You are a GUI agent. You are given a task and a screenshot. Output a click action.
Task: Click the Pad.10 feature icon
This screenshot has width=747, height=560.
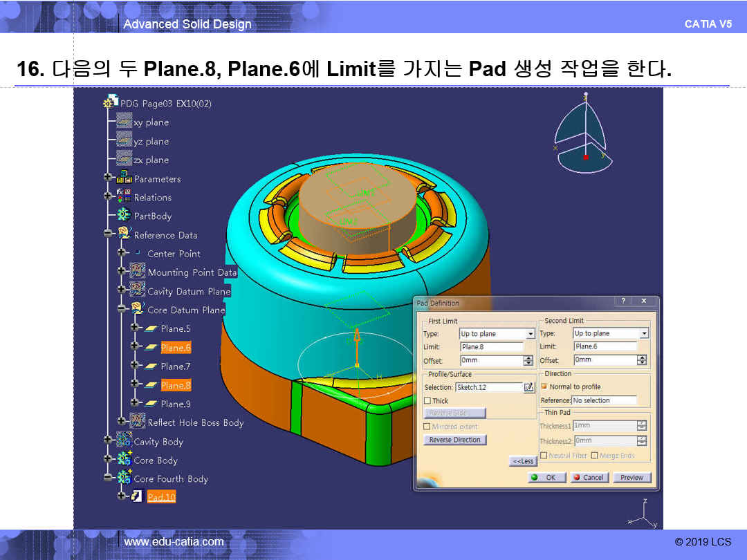137,496
